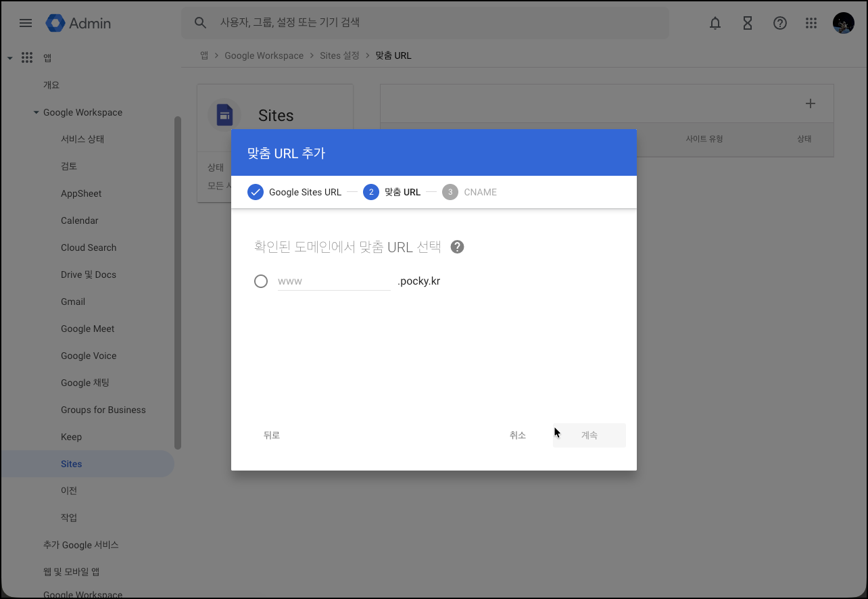This screenshot has width=868, height=599.
Task: Click the .pocky.kr domain text
Action: click(419, 281)
